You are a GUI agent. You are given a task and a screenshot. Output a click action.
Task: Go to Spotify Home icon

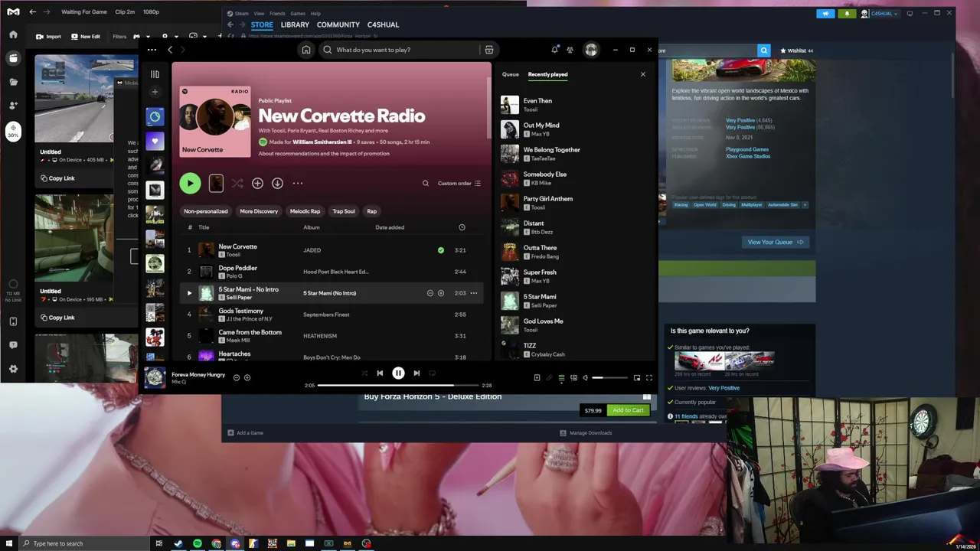[x=305, y=50]
